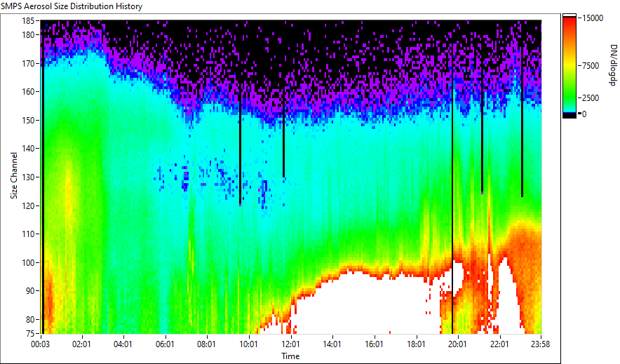Click time tick label 02:01
The height and width of the screenshot is (364, 620).
click(x=81, y=344)
